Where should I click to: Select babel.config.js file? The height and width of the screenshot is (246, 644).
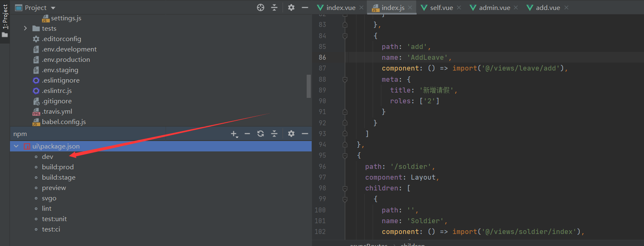click(x=64, y=122)
